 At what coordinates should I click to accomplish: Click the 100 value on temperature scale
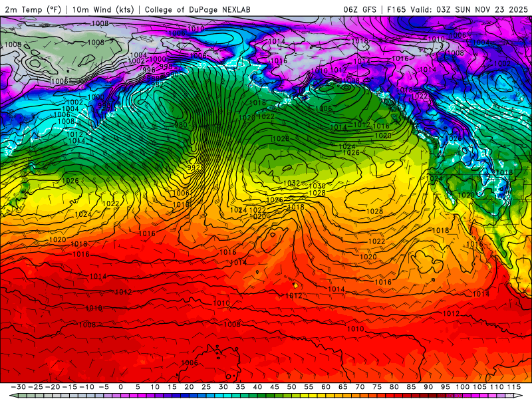462,387
